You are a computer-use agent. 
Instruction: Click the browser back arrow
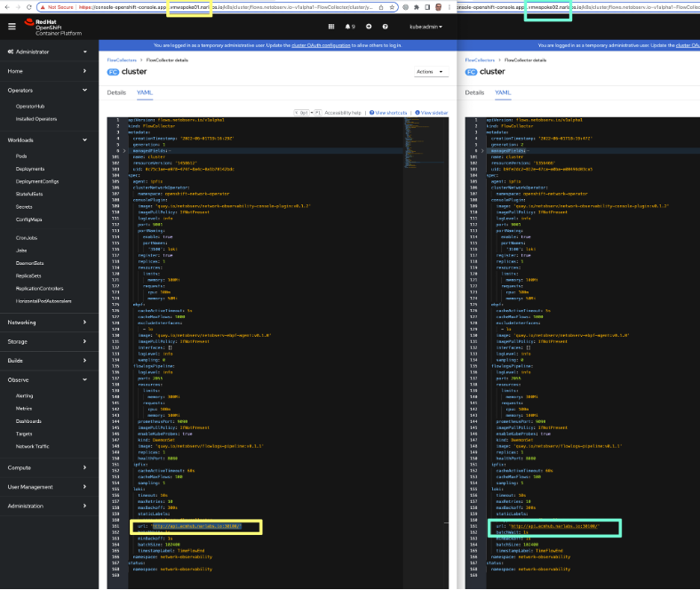pyautogui.click(x=5, y=6)
